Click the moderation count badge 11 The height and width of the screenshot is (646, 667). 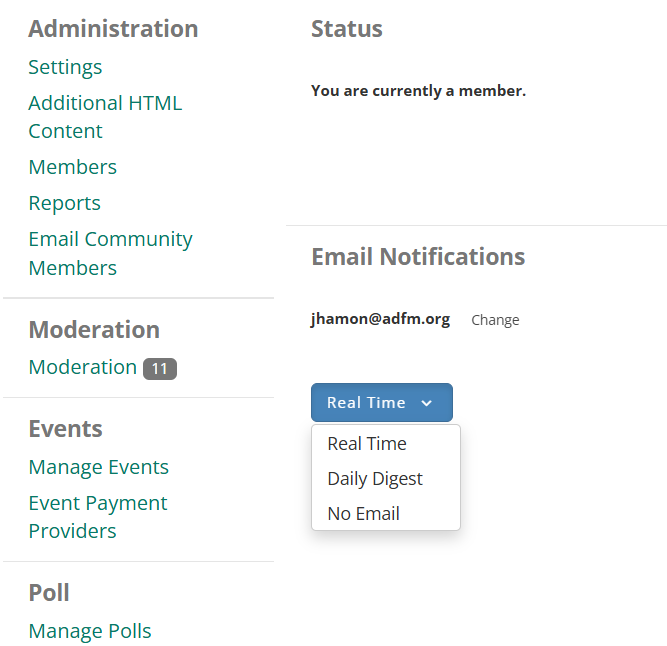[160, 369]
